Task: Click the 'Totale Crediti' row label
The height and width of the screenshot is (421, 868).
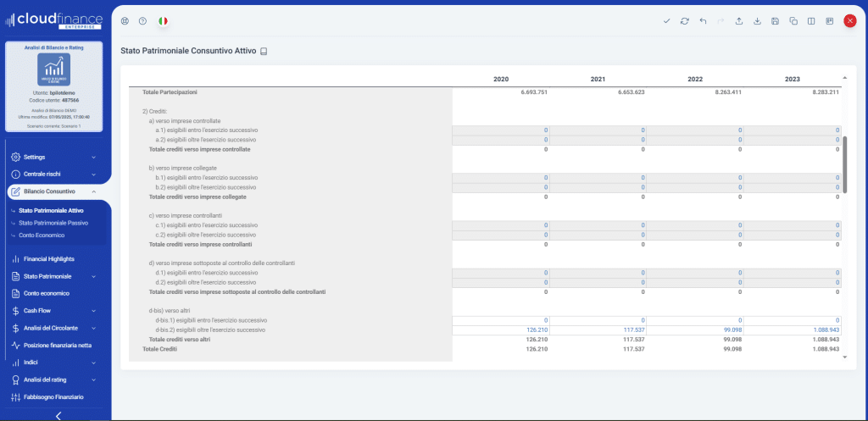Action: (159, 349)
